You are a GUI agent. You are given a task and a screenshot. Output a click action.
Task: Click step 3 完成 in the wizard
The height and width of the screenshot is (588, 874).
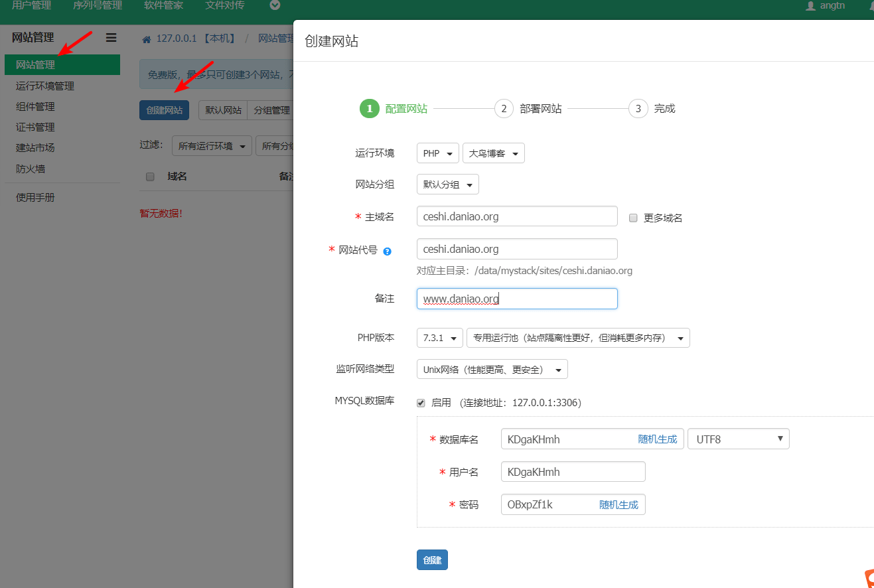click(652, 108)
